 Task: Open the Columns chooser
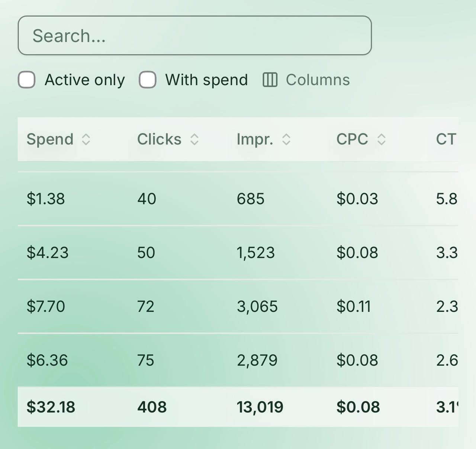point(306,80)
